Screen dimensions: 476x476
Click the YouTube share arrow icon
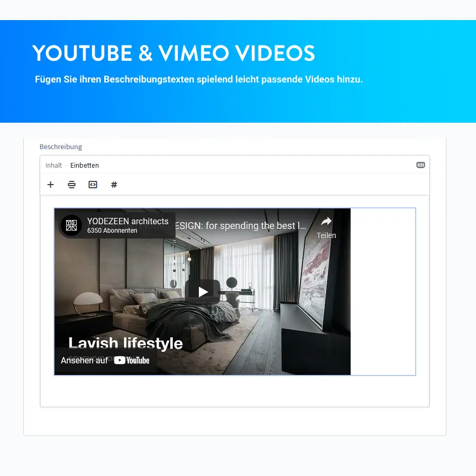point(326,222)
